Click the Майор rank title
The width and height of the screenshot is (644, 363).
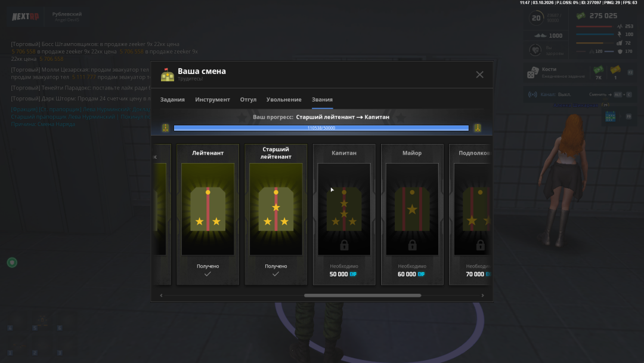(412, 153)
